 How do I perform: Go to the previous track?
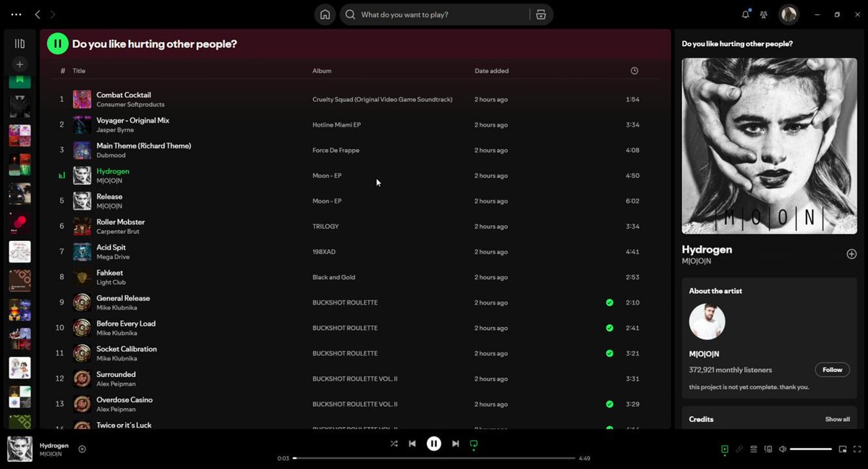click(x=412, y=444)
